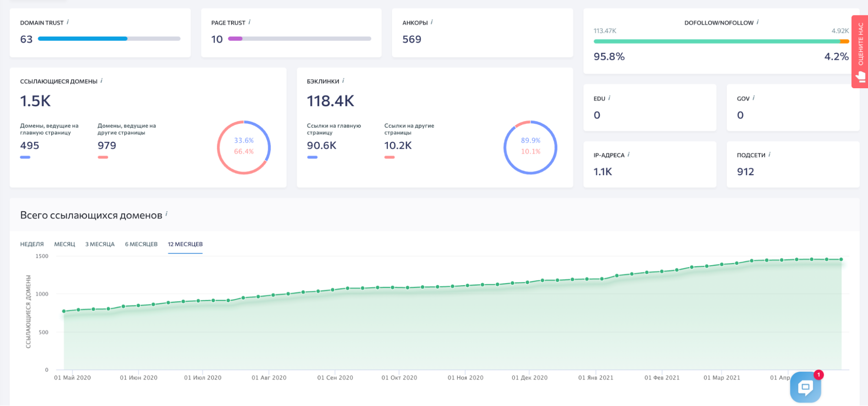Click the info icon beside GOV
868x406 pixels.
753,98
